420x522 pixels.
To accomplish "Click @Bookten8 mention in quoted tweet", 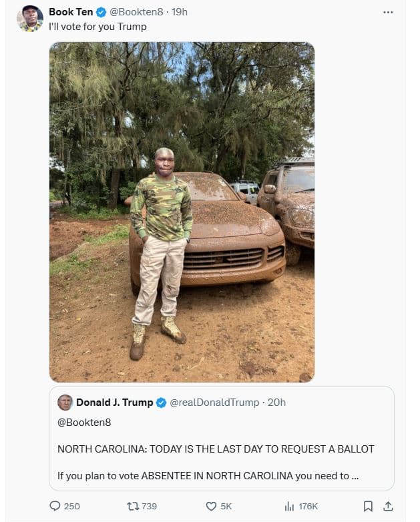I will tap(84, 422).
